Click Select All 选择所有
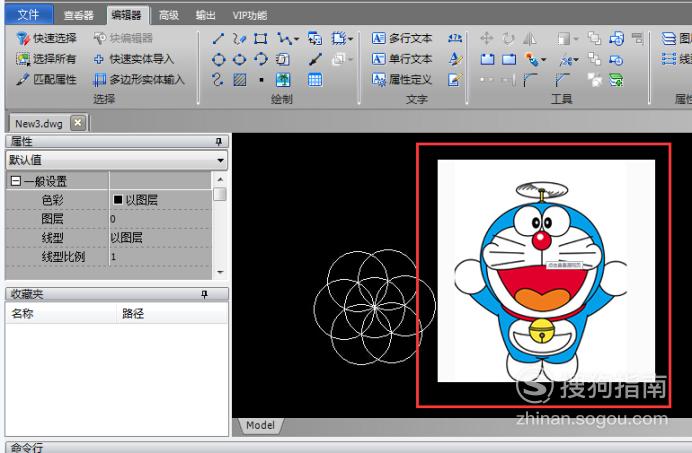Viewport: 692px width, 453px height. click(46, 59)
